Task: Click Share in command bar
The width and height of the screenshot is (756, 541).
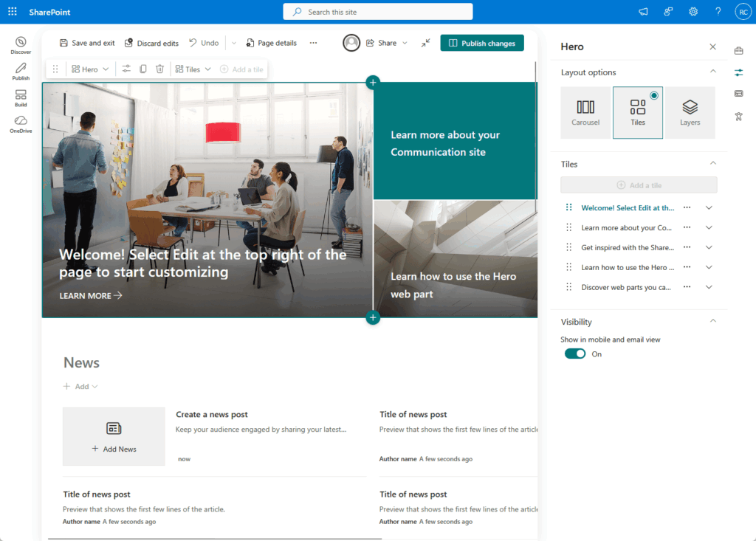Action: pos(382,43)
